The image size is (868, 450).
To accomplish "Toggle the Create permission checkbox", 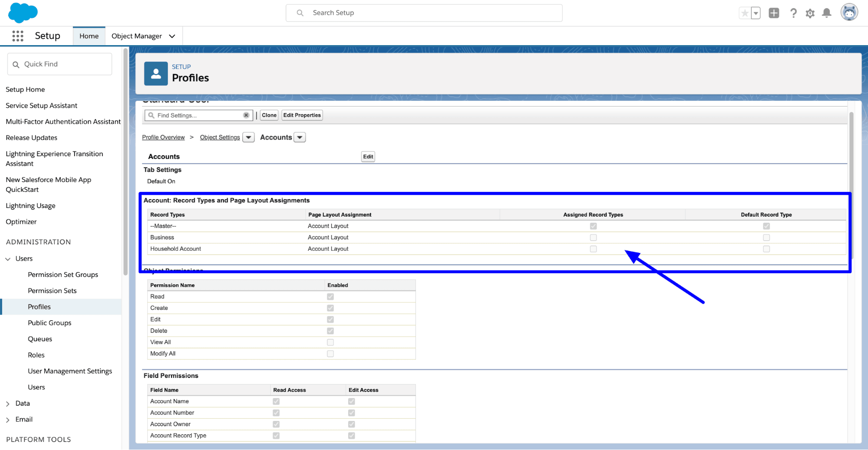I will 330,308.
